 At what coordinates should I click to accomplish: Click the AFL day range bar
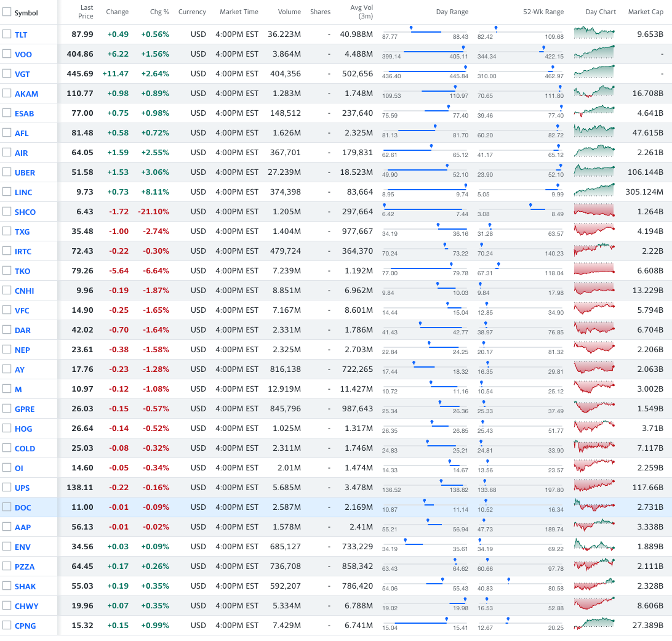[x=425, y=131]
